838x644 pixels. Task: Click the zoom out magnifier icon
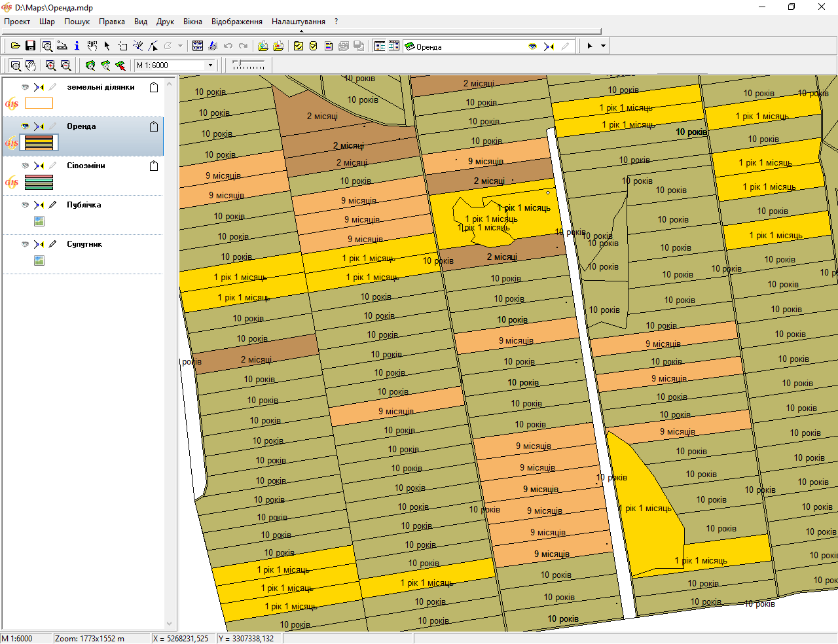[65, 65]
